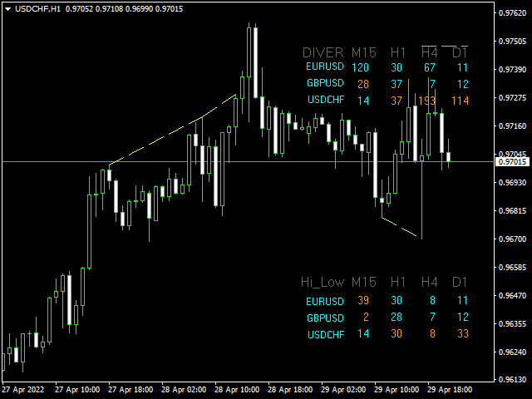Image resolution: width=532 pixels, height=399 pixels.
Task: Click orange value 39 in Hi_Low EURUSD row
Action: (363, 300)
